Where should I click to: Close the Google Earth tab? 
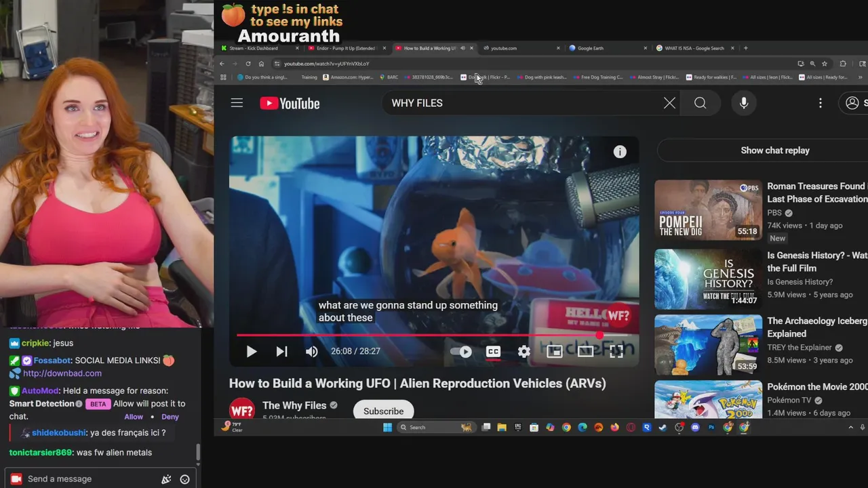point(645,48)
